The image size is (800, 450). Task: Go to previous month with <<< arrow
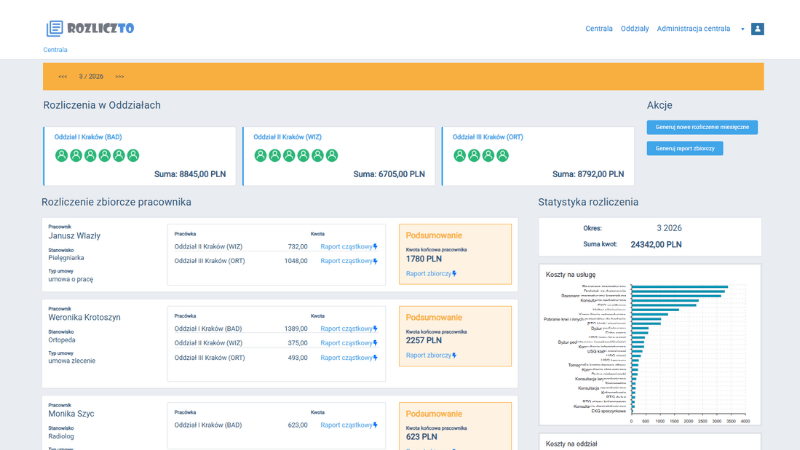pyautogui.click(x=63, y=77)
